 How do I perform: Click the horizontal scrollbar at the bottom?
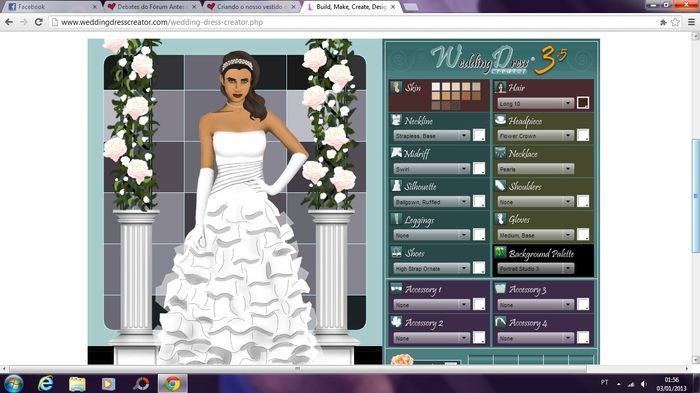click(x=297, y=369)
